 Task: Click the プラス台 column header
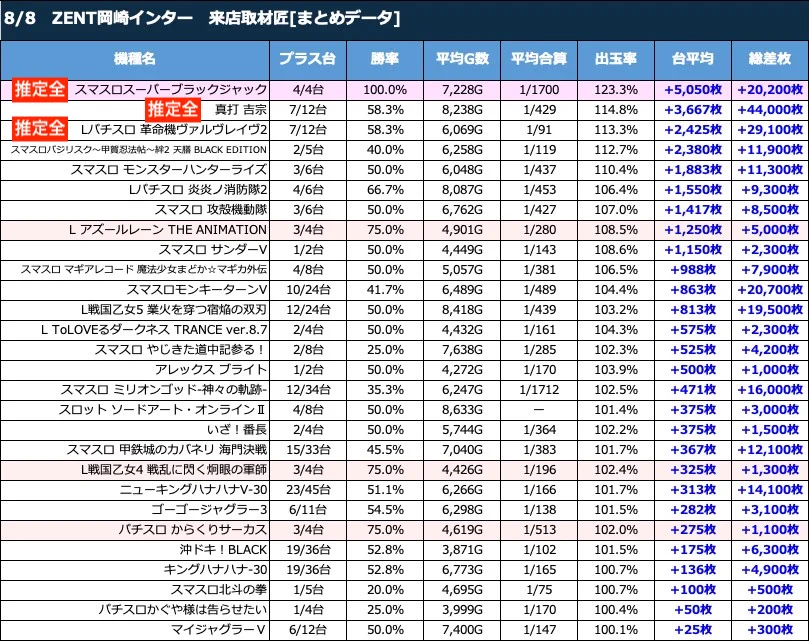coord(308,59)
